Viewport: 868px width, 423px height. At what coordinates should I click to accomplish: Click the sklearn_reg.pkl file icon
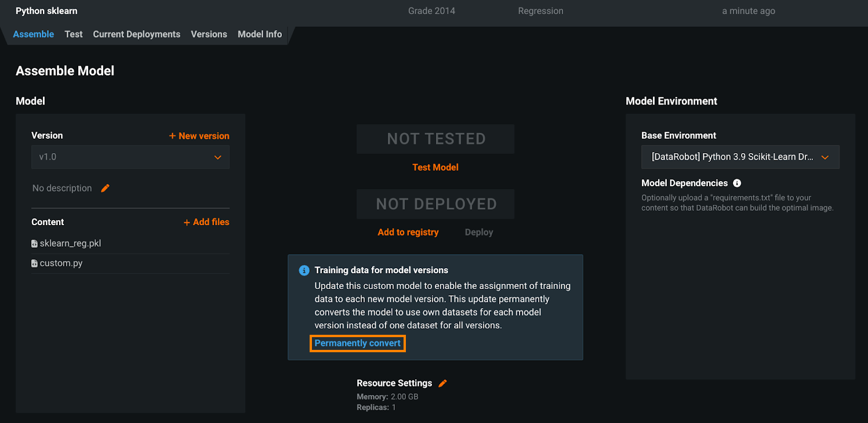[35, 244]
